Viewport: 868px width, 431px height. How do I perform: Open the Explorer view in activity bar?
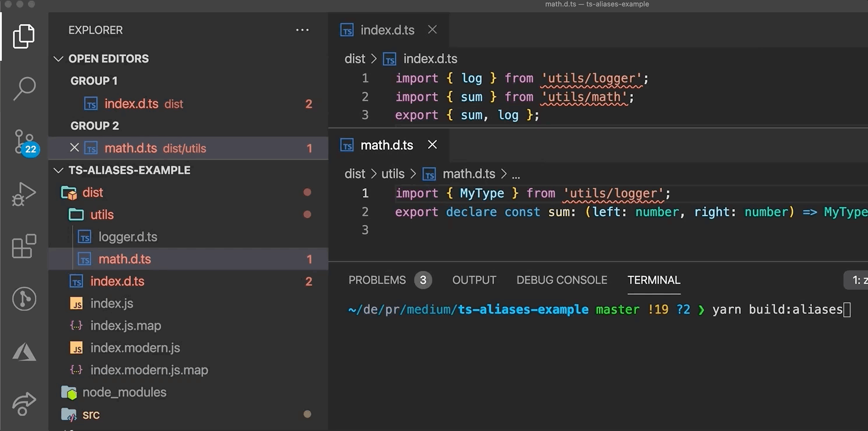pos(24,36)
